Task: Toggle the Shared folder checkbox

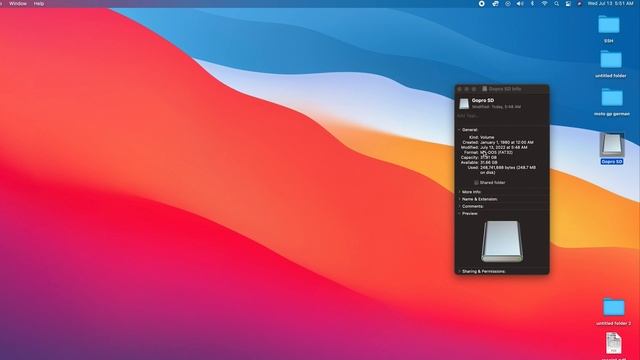Action: tap(476, 182)
